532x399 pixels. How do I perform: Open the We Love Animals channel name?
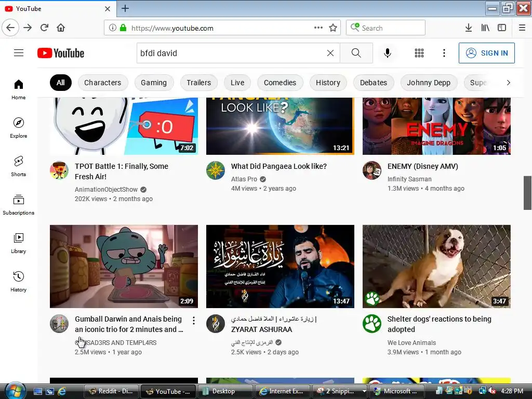point(411,343)
